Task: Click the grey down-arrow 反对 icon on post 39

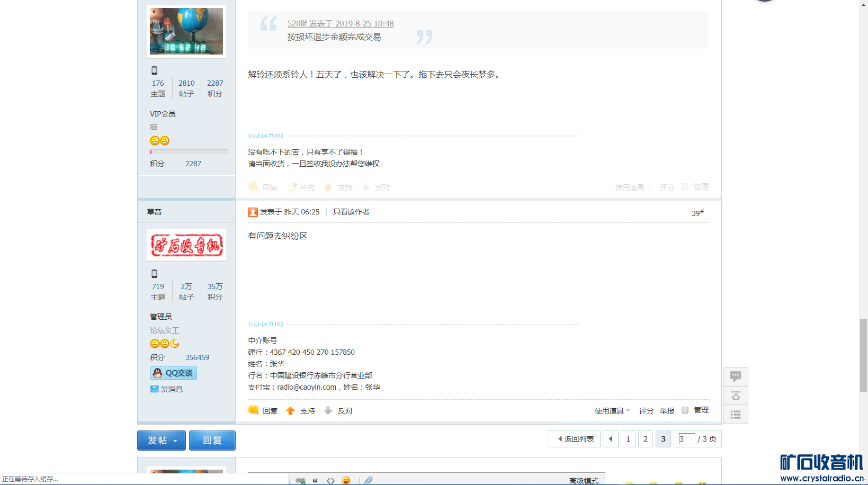Action: [x=328, y=410]
